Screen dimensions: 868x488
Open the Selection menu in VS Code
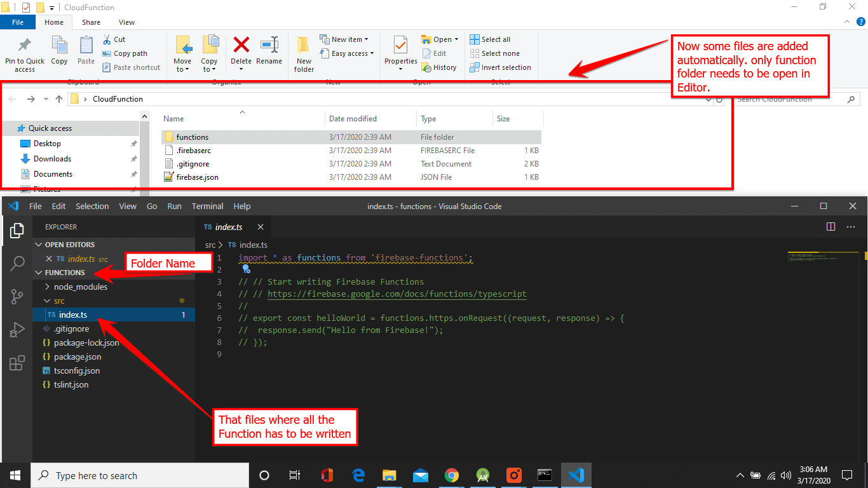(92, 206)
